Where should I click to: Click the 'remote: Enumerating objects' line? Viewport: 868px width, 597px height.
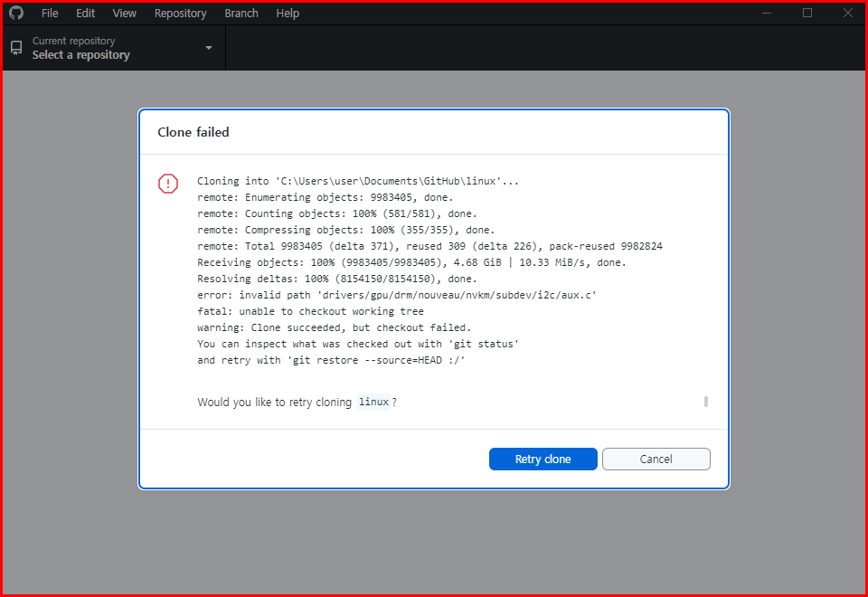[x=325, y=197]
